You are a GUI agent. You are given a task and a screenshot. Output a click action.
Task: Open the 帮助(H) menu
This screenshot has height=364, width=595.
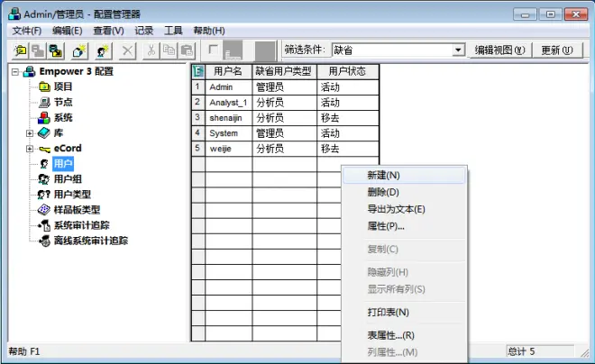coord(209,31)
